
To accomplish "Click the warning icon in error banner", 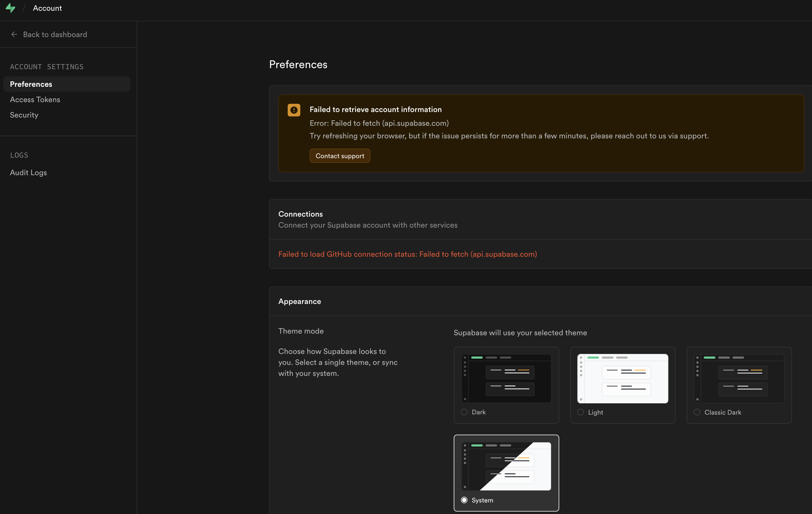I will (x=294, y=110).
